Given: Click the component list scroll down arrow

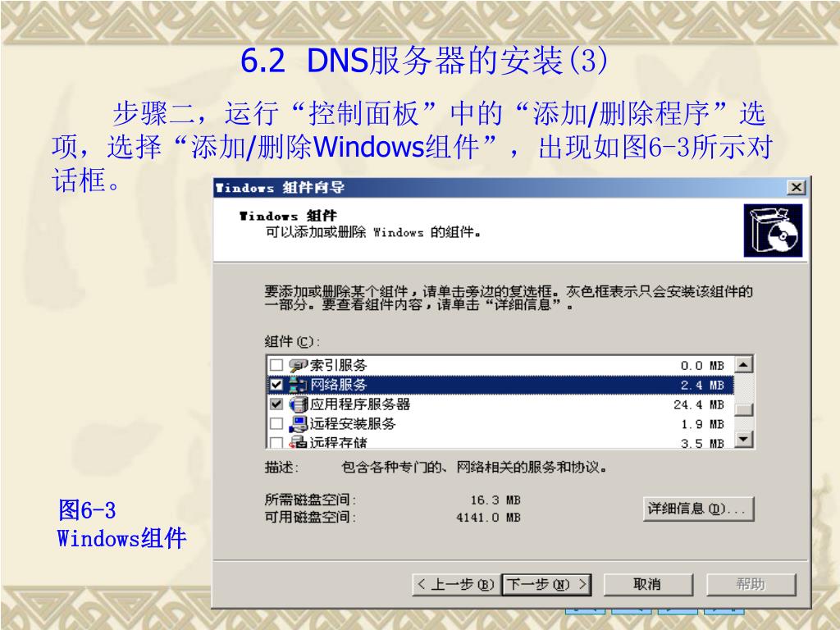Looking at the screenshot, I should tap(743, 440).
